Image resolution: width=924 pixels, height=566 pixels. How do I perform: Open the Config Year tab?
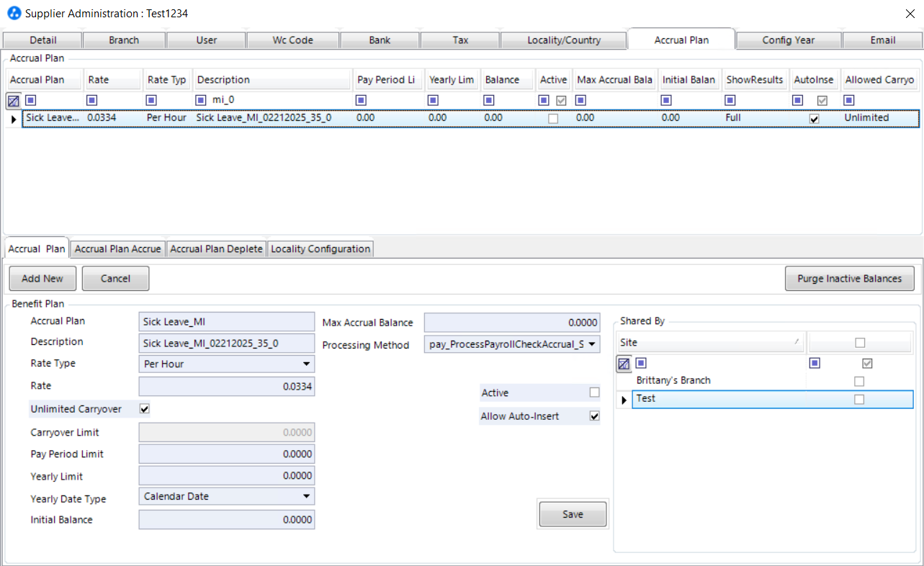(789, 40)
